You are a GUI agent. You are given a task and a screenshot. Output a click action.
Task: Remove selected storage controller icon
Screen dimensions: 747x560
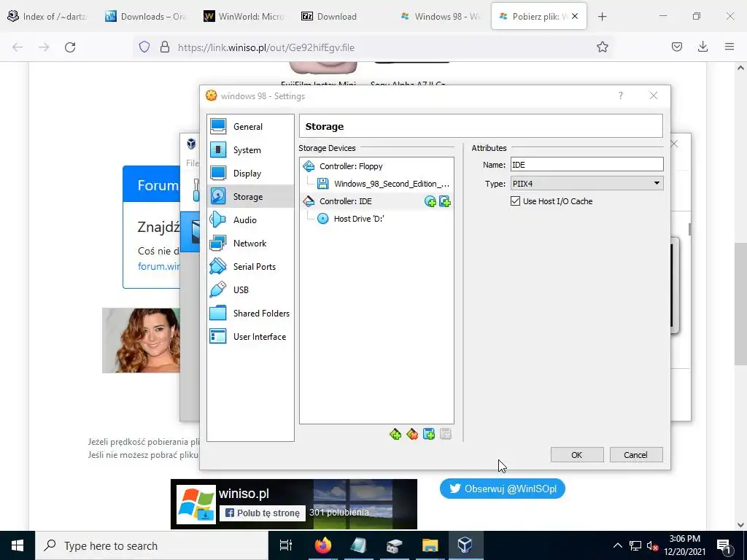click(412, 435)
